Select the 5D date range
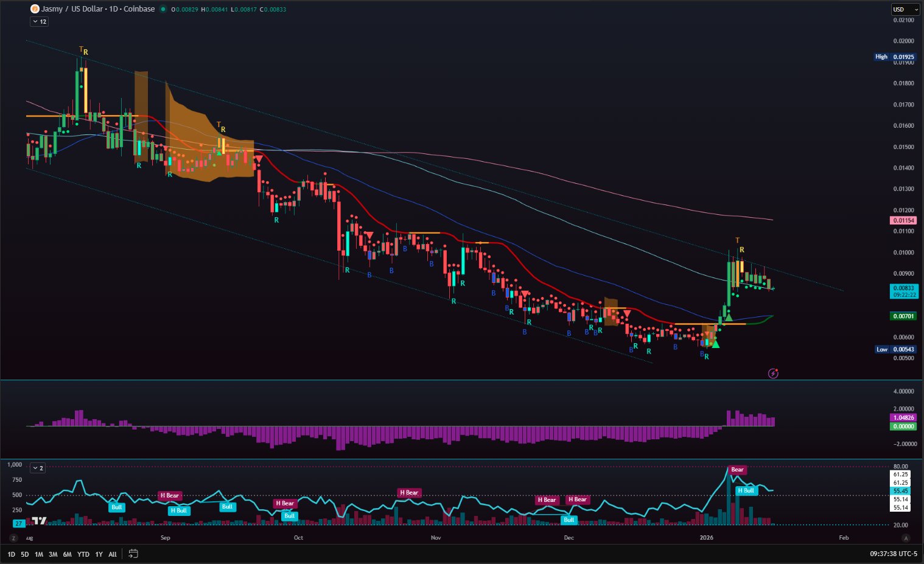924x564 pixels. 25,554
